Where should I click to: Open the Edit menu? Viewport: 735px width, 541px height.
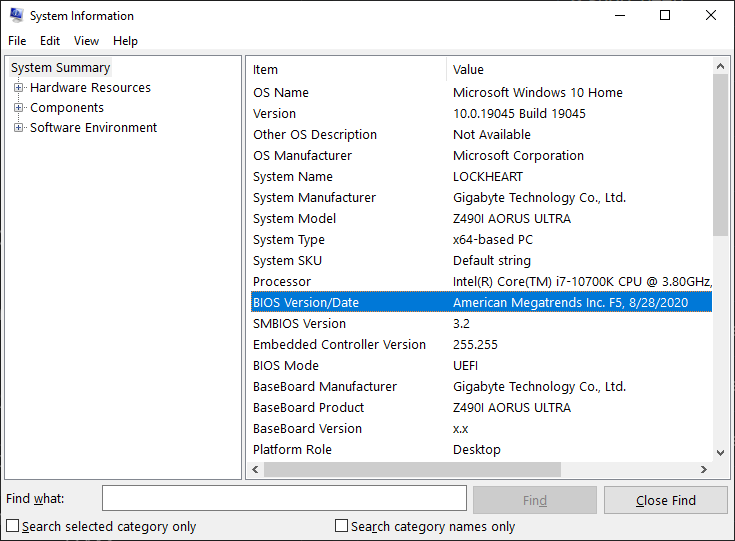point(50,41)
